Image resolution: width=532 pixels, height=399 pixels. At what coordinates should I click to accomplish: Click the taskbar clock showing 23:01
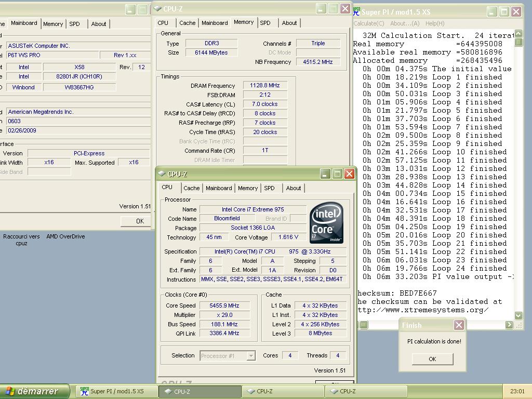517,391
